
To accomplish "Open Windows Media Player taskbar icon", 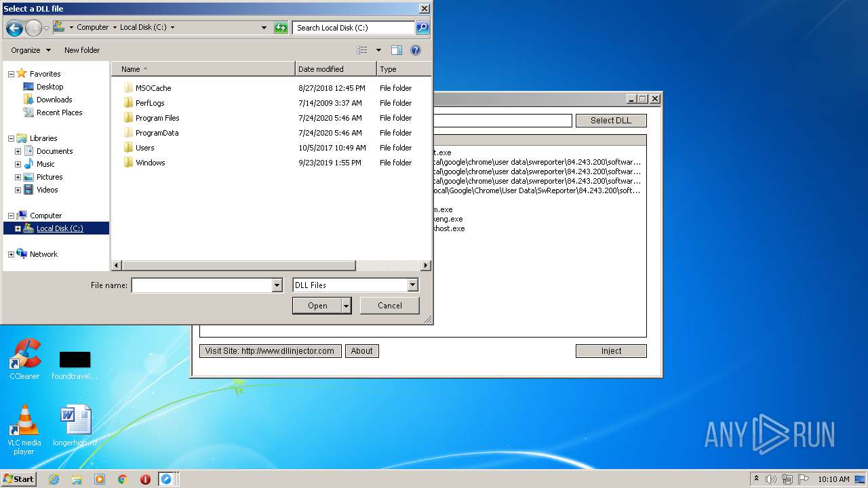I will (x=100, y=479).
